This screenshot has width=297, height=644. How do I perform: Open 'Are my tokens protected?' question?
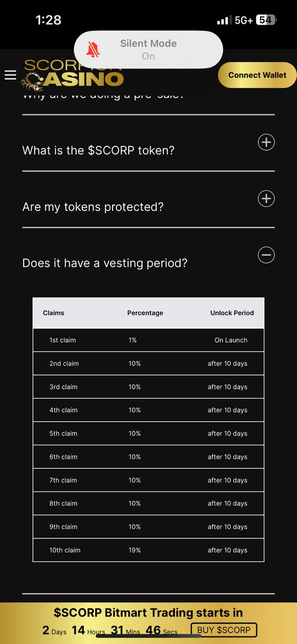coord(93,207)
